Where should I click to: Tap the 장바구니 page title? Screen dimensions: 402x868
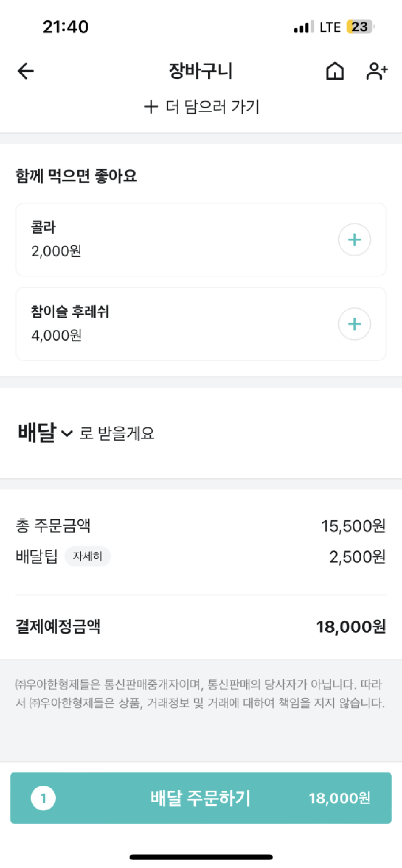click(x=201, y=71)
